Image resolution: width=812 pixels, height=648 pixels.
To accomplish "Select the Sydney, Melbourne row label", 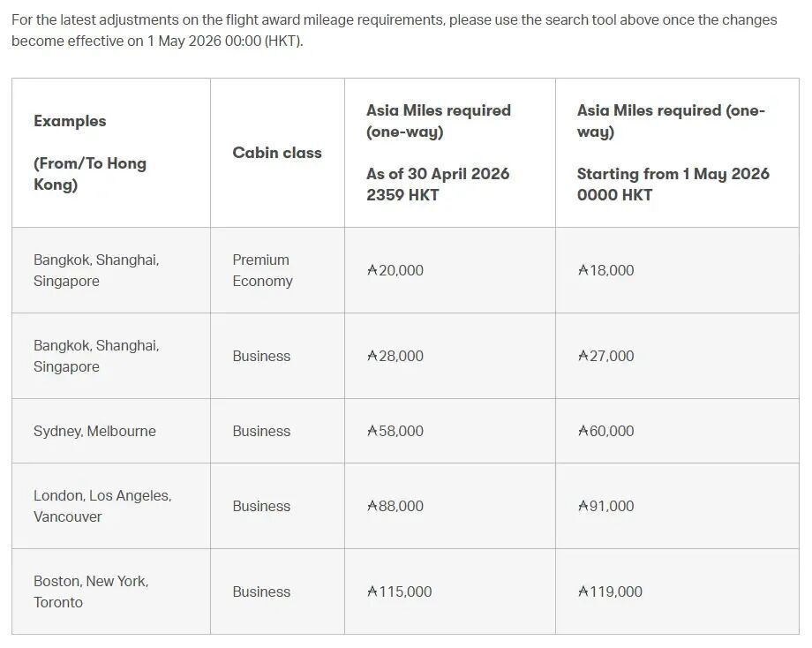I will tap(94, 431).
